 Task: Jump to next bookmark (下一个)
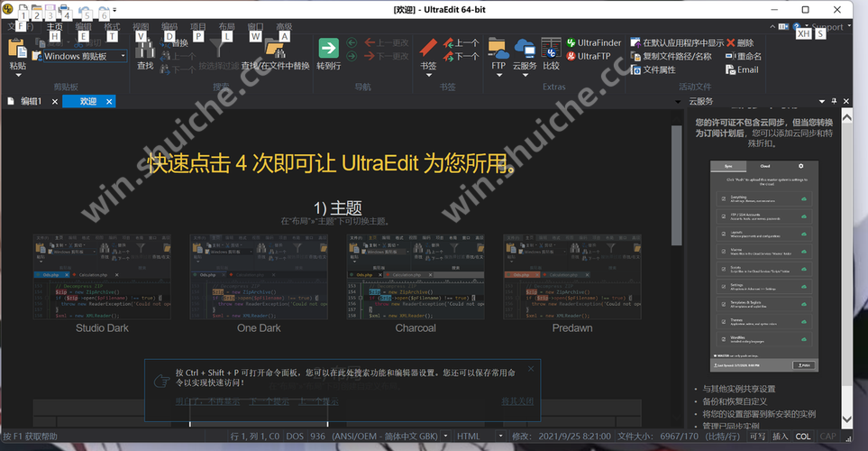coord(461,56)
